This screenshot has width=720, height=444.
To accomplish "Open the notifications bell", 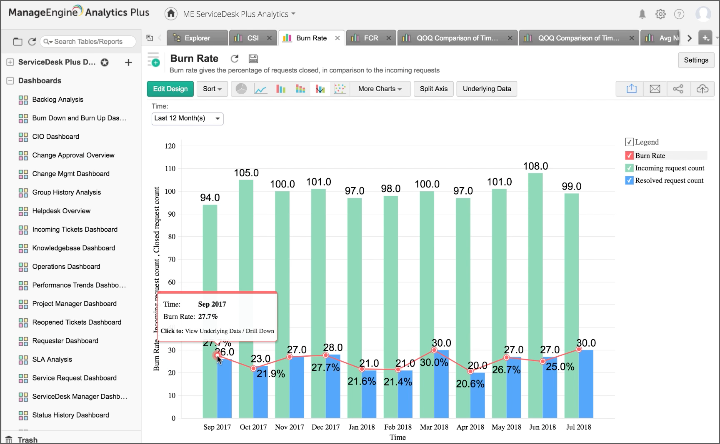I will pos(641,14).
